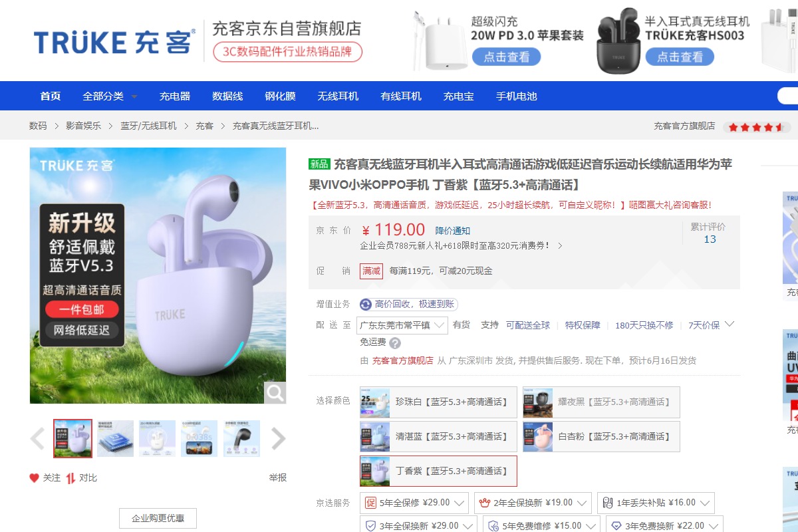The image size is (798, 532).
Task: Open 无线耳机 navigation item
Action: 338,96
